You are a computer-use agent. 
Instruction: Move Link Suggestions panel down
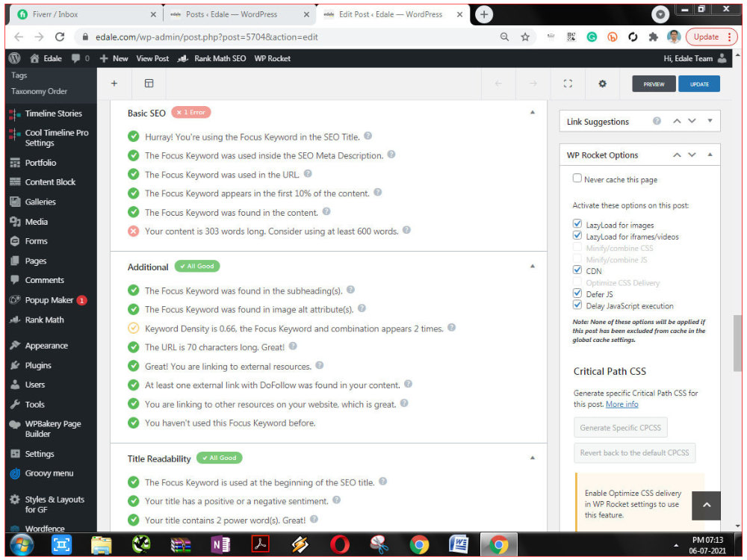tap(692, 121)
